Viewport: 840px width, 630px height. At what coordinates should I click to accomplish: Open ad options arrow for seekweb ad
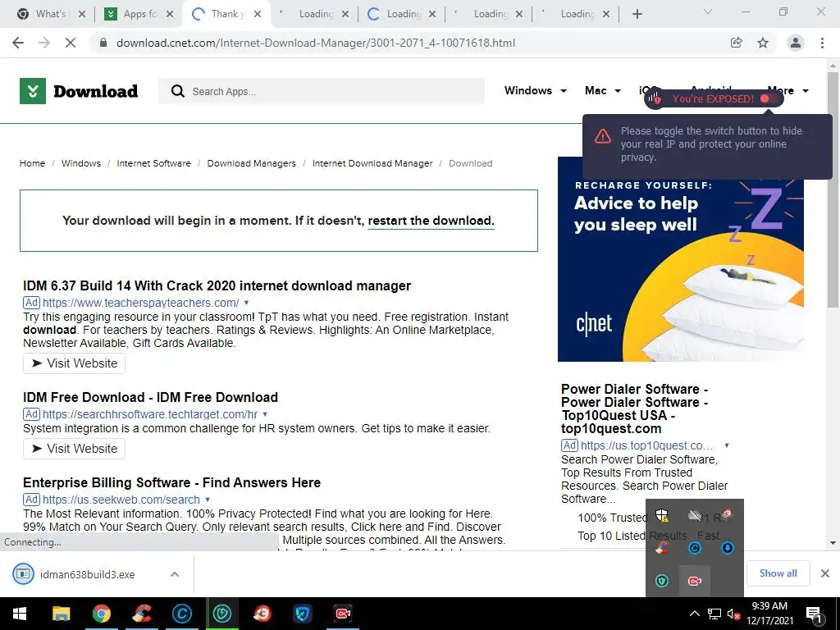[x=208, y=500]
